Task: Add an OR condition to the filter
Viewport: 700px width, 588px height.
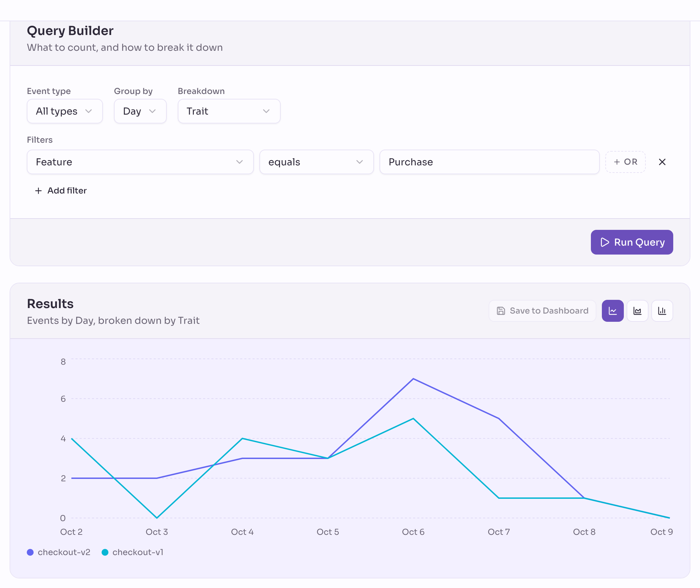Action: pos(625,162)
